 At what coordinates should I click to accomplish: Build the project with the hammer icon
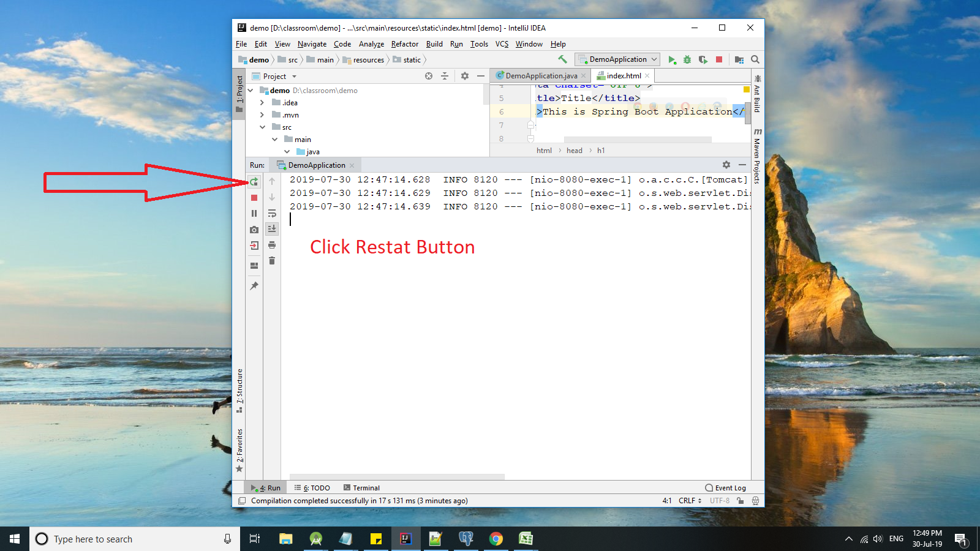tap(562, 59)
